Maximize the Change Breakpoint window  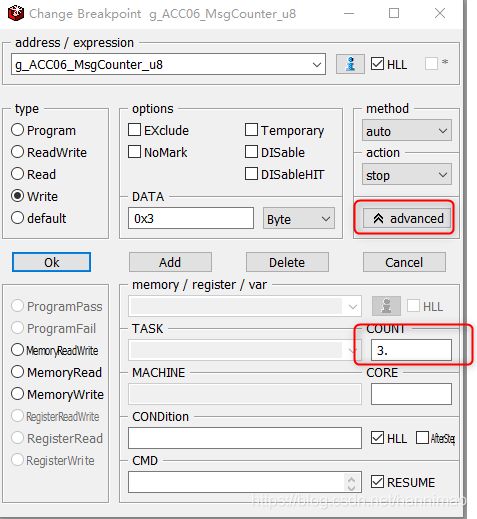394,13
